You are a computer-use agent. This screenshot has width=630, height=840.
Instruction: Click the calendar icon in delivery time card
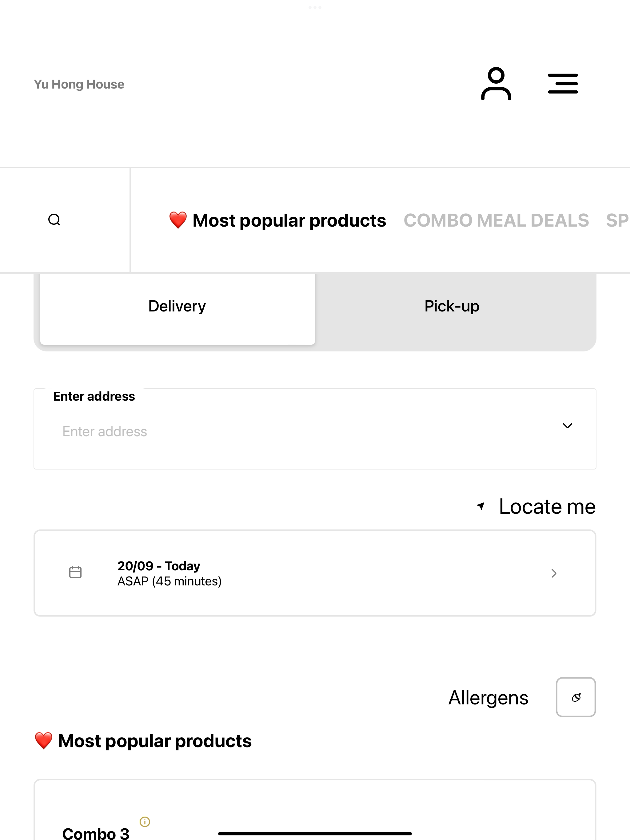coord(75,572)
